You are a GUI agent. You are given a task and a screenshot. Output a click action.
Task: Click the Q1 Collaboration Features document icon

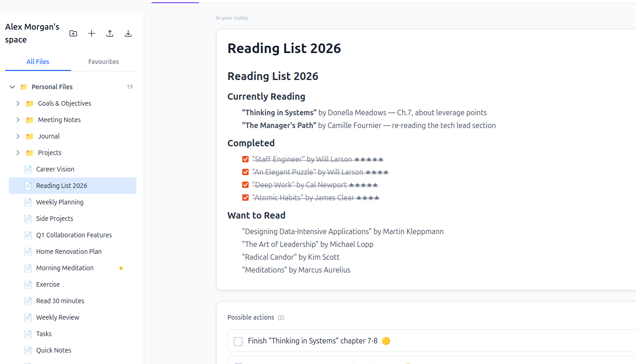coord(28,235)
